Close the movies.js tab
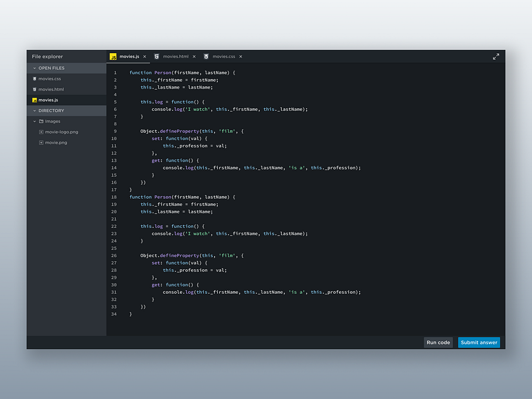The image size is (532, 399). click(x=144, y=56)
